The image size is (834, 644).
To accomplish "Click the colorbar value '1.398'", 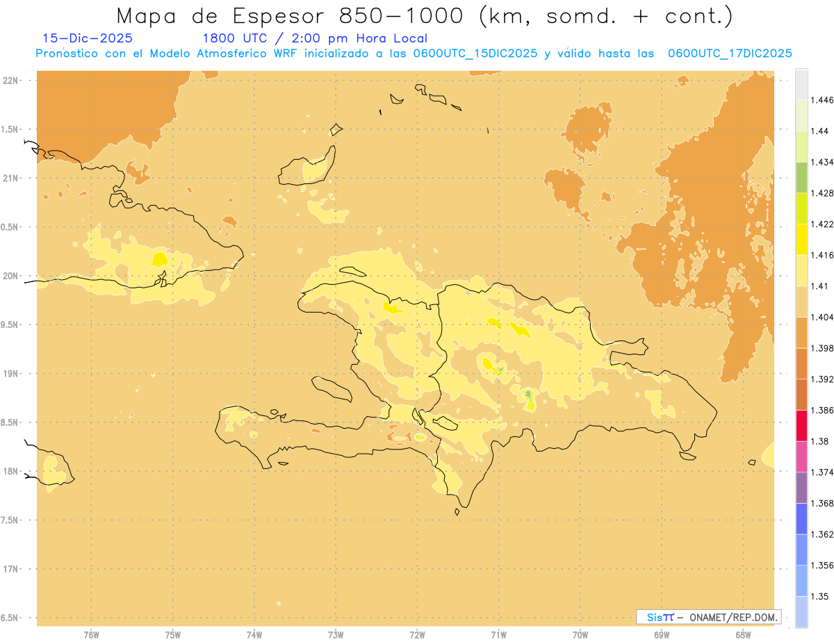I will pos(822,348).
